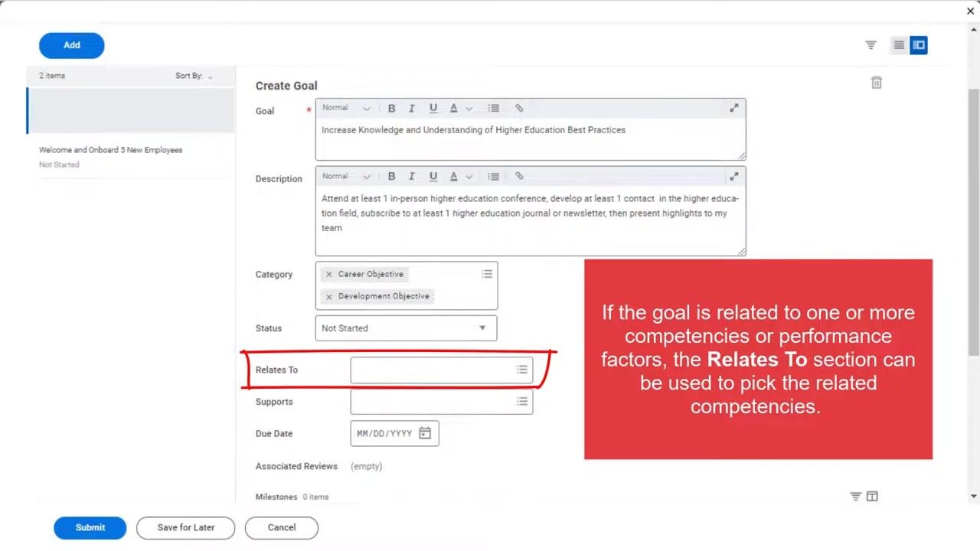980x551 pixels.
Task: Click Bold icon in Description toolbar
Action: 391,176
